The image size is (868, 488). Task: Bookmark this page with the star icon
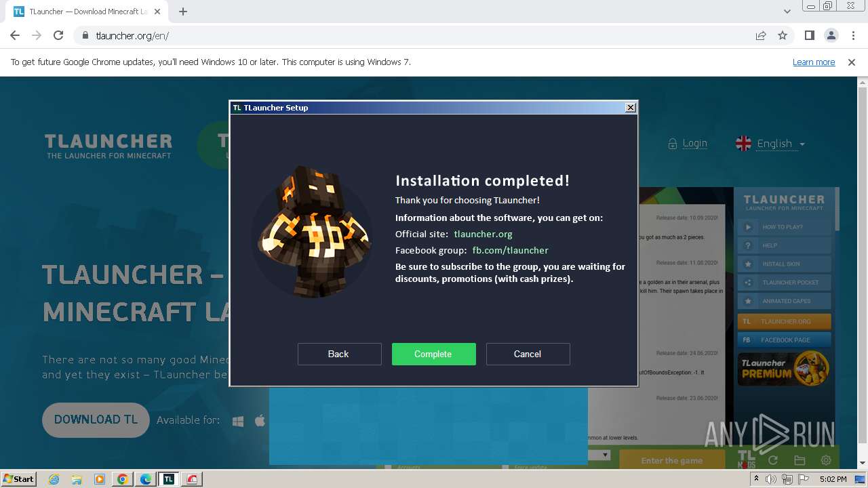[783, 35]
